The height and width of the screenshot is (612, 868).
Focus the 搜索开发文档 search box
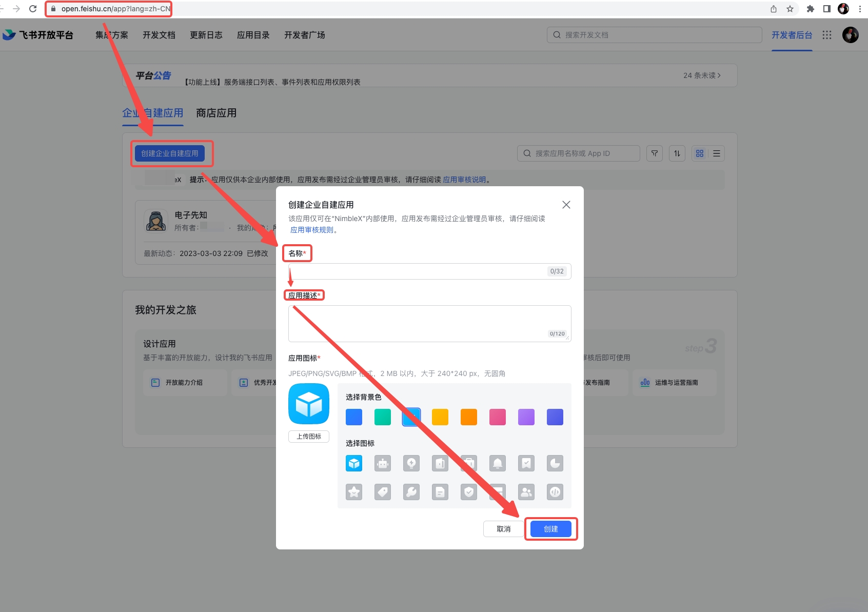click(x=655, y=35)
